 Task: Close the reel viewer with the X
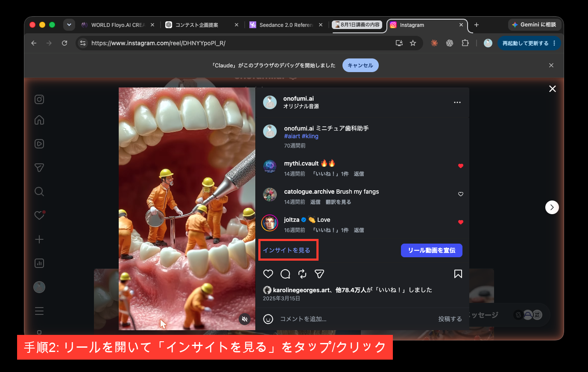pos(553,89)
